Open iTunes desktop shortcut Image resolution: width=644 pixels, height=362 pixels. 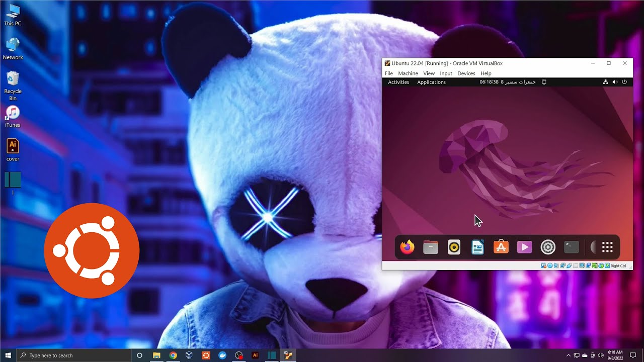click(13, 117)
